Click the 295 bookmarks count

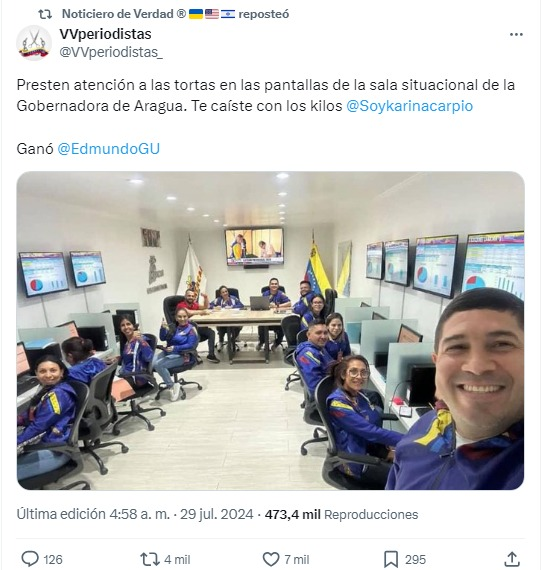click(x=415, y=559)
